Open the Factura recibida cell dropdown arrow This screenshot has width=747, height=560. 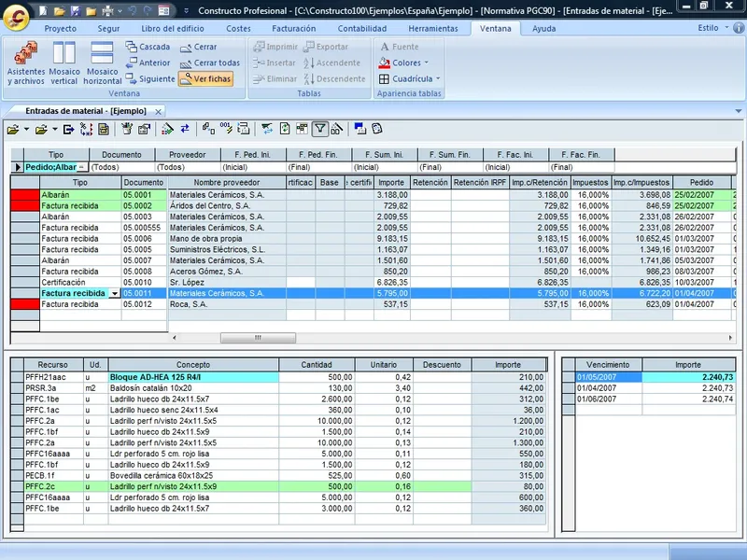(115, 294)
